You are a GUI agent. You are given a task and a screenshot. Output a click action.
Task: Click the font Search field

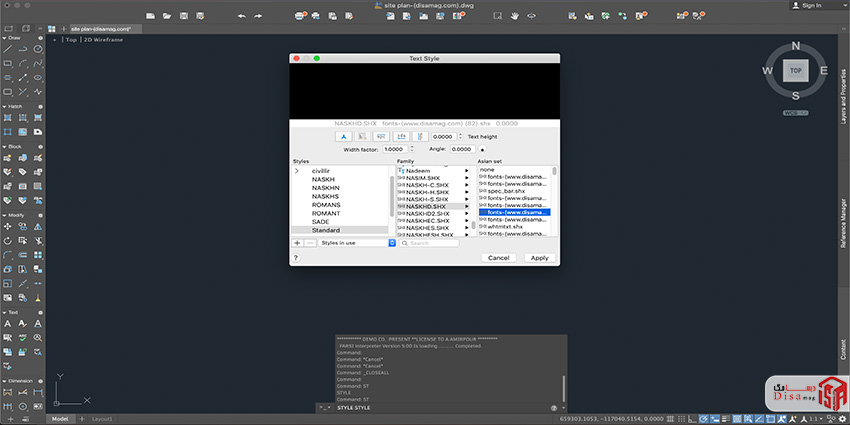430,243
